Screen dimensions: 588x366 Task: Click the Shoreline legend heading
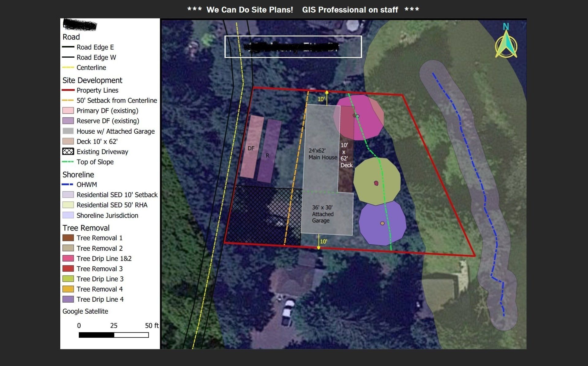pyautogui.click(x=78, y=174)
